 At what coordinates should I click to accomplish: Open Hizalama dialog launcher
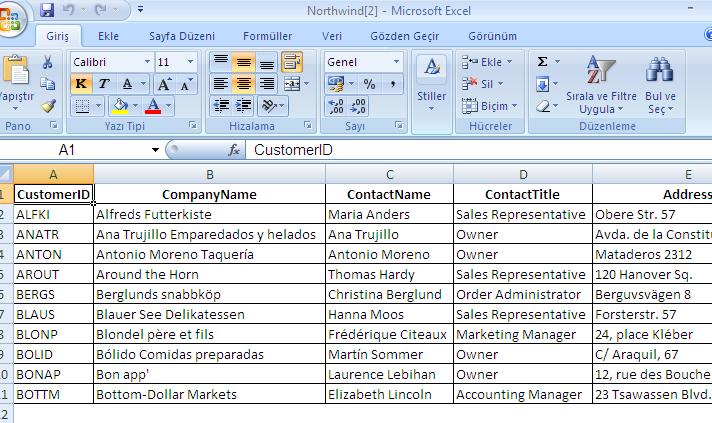[308, 125]
